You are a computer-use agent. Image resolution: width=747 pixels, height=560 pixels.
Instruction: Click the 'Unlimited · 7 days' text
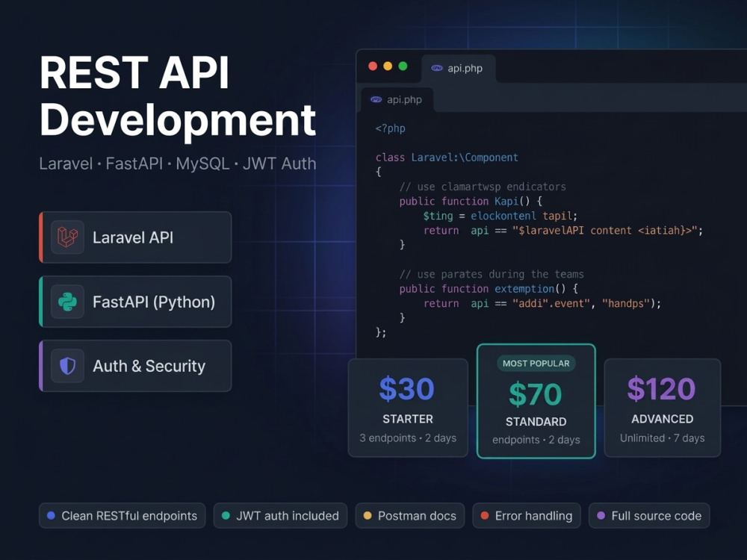[x=662, y=438]
